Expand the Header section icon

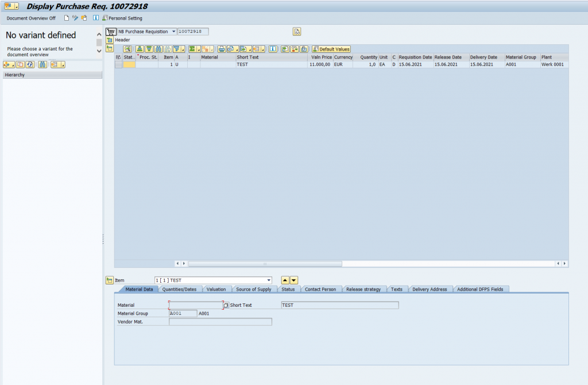[x=110, y=40]
